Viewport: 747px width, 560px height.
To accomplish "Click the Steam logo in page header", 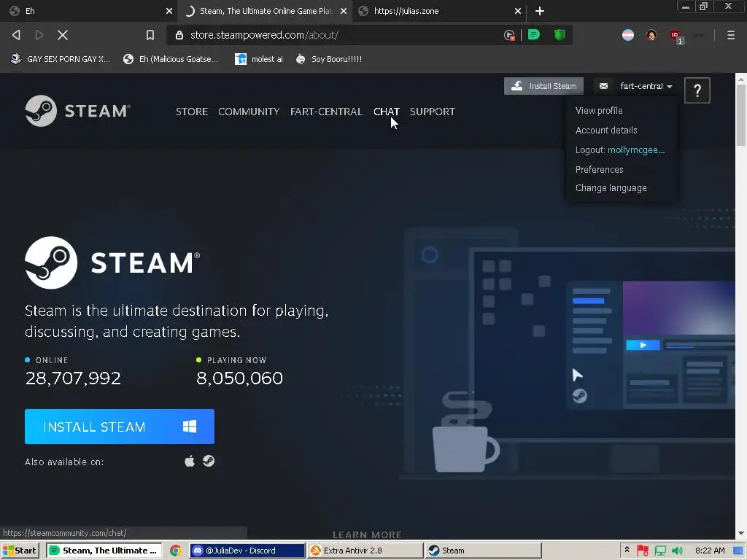I will click(x=77, y=111).
